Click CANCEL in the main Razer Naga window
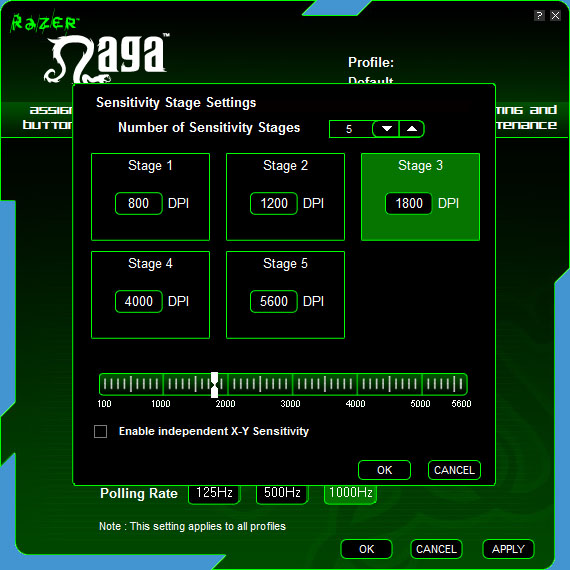The width and height of the screenshot is (570, 570). click(436, 549)
